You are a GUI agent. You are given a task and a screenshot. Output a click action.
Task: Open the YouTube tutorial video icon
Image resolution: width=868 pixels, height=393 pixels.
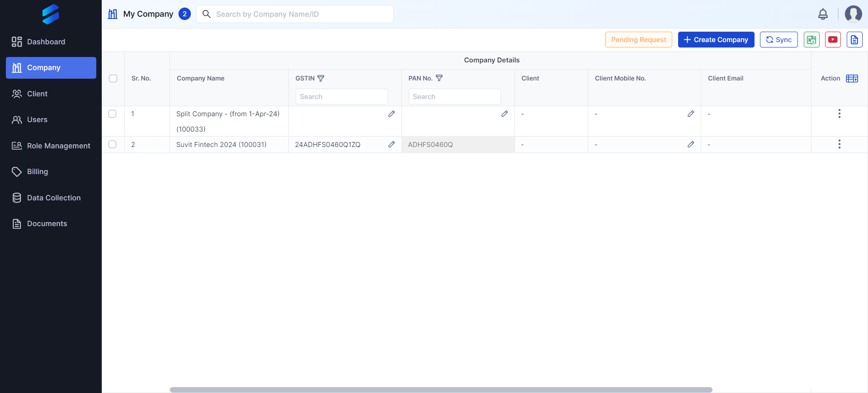(833, 40)
